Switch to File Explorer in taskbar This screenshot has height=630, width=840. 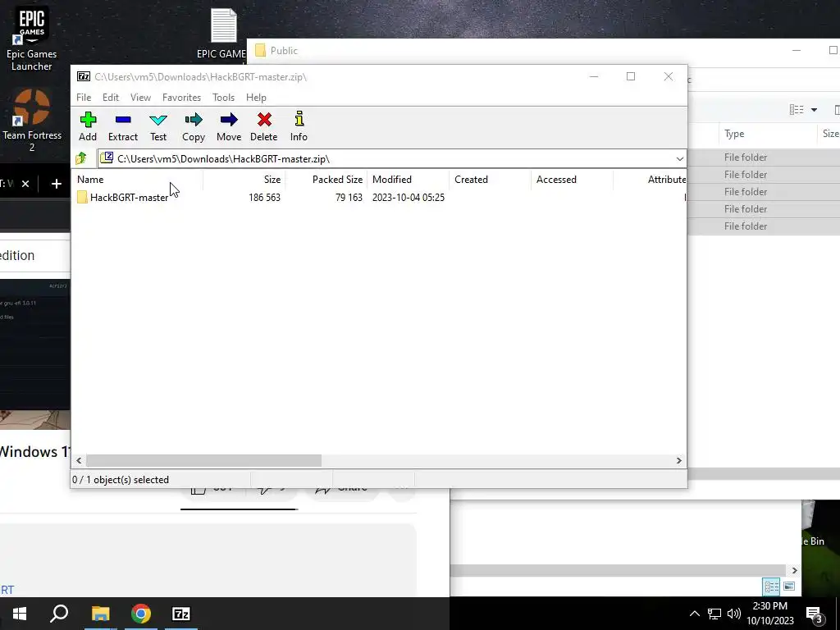pyautogui.click(x=100, y=614)
